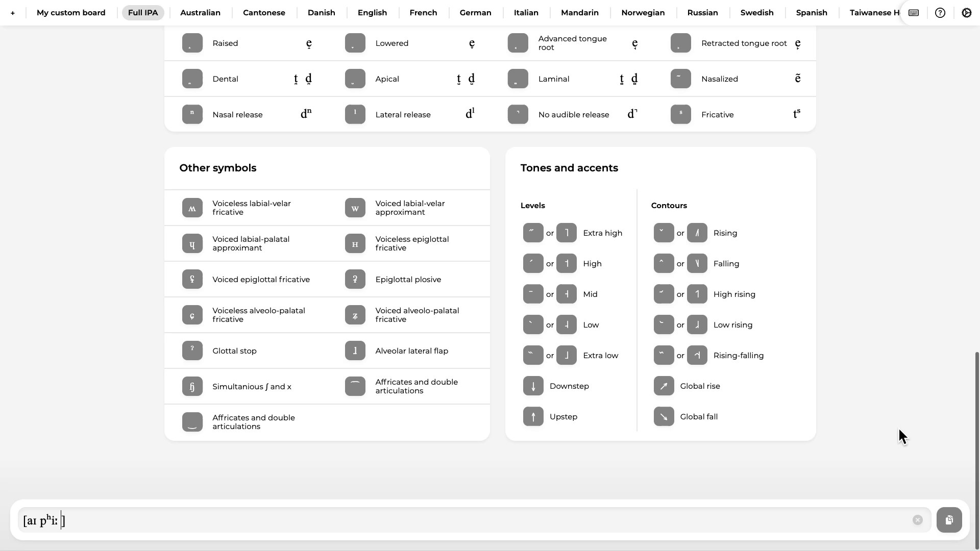Insert the Upstep arrow symbol
Viewport: 980px width, 551px height.
(533, 417)
